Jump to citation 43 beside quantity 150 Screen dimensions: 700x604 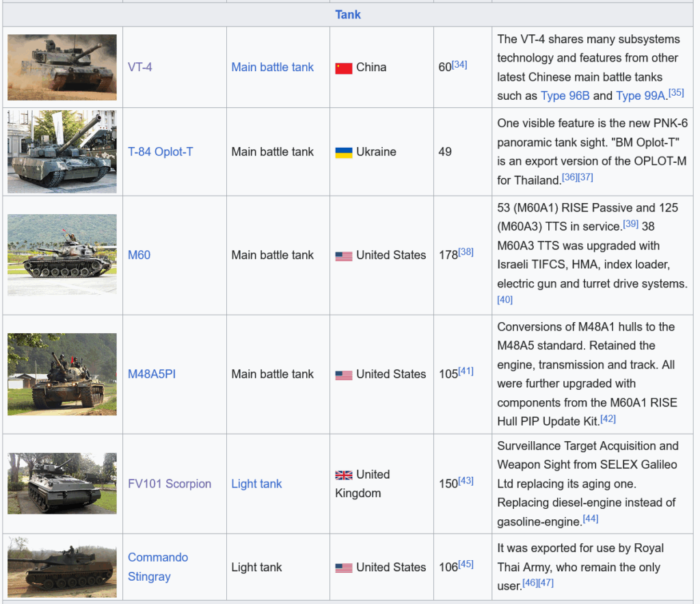[x=466, y=481]
